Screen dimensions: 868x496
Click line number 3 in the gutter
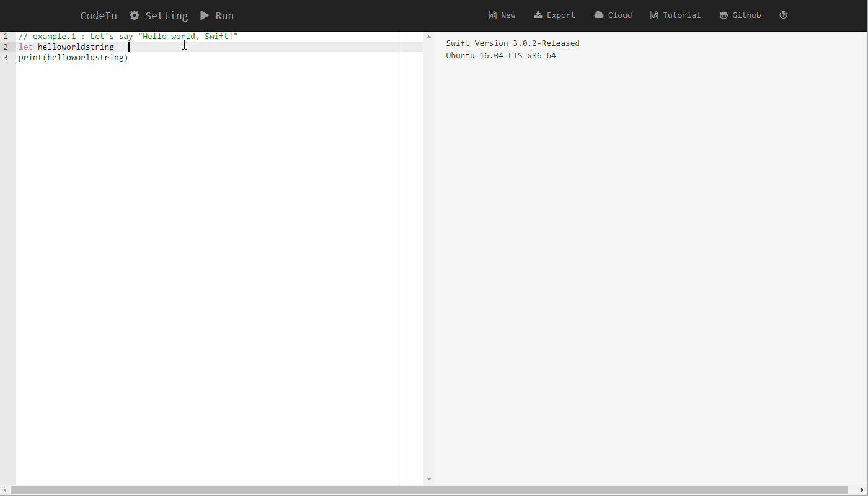(x=6, y=58)
